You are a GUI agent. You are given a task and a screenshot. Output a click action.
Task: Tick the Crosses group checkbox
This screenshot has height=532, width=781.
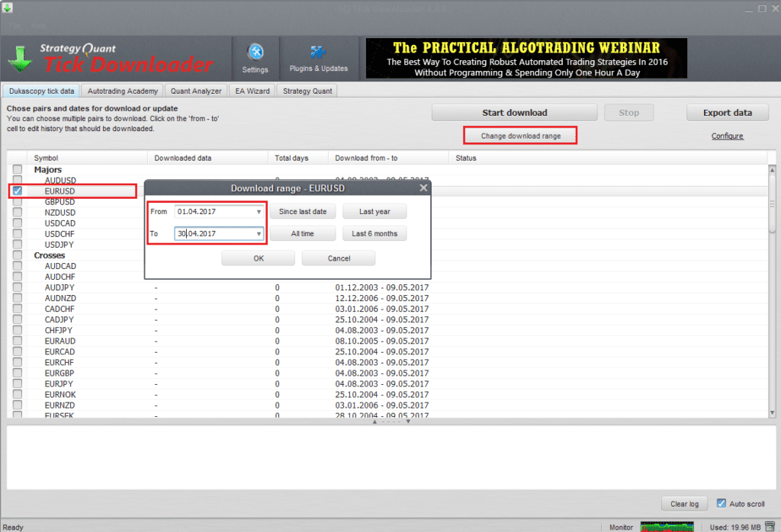click(18, 255)
